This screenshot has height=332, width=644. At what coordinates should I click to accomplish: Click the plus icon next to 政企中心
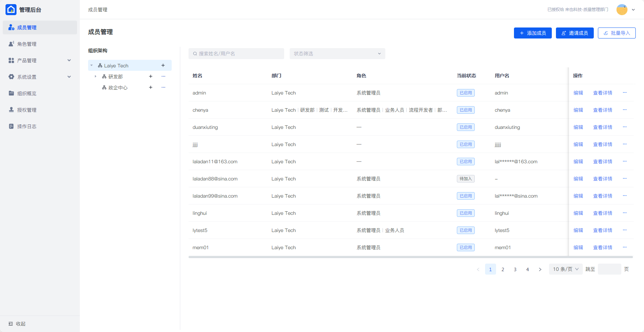pos(151,87)
